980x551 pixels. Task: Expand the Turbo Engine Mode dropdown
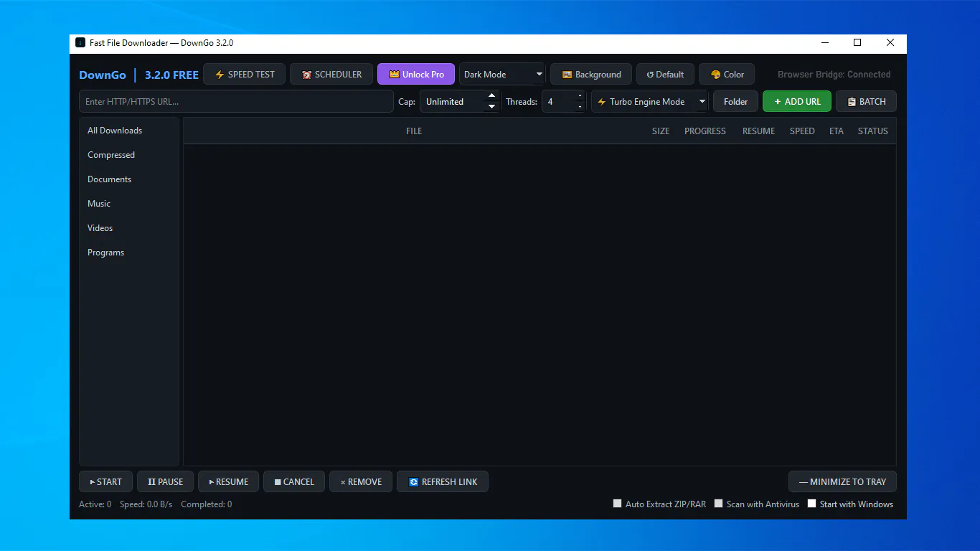[649, 102]
